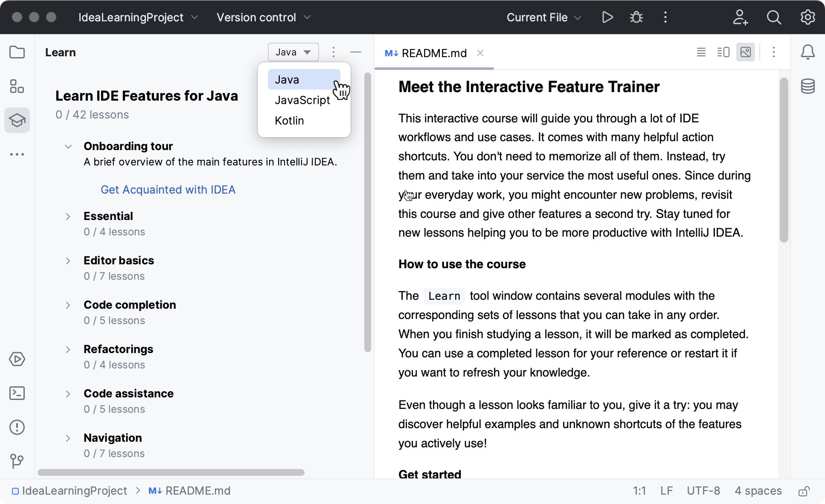Open Notifications bell icon
This screenshot has height=504, width=825.
pos(808,52)
